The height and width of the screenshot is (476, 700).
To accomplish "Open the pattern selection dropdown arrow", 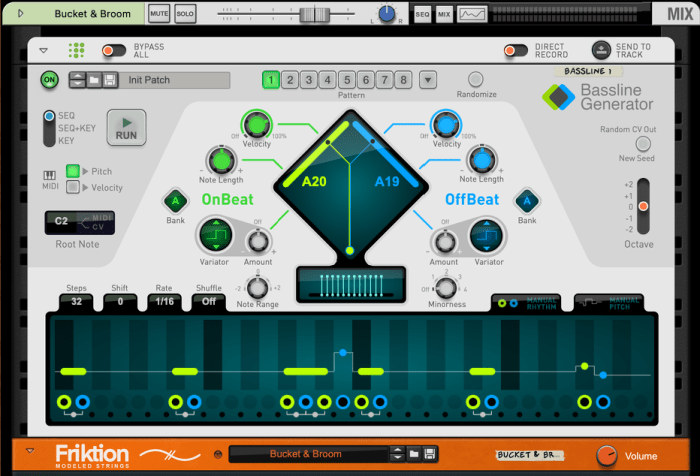I will (x=428, y=80).
